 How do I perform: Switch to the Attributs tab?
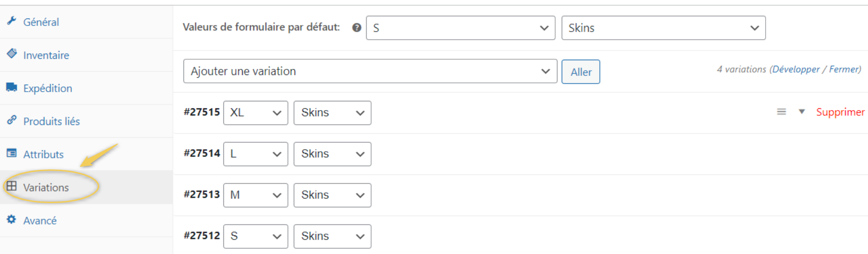(44, 154)
